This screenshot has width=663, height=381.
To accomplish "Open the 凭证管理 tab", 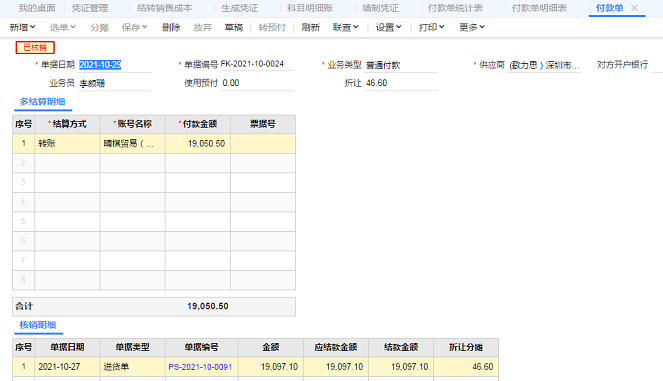I will point(90,8).
